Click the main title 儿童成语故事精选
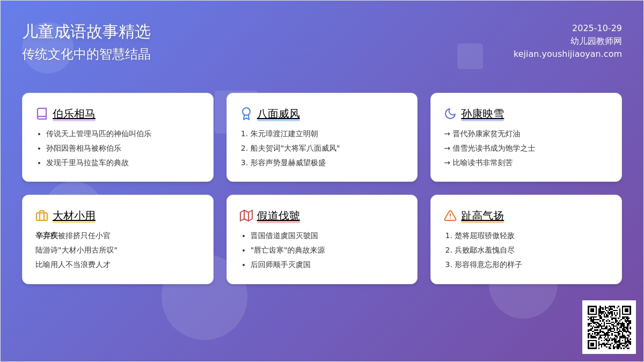The width and height of the screenshot is (644, 362). click(87, 32)
